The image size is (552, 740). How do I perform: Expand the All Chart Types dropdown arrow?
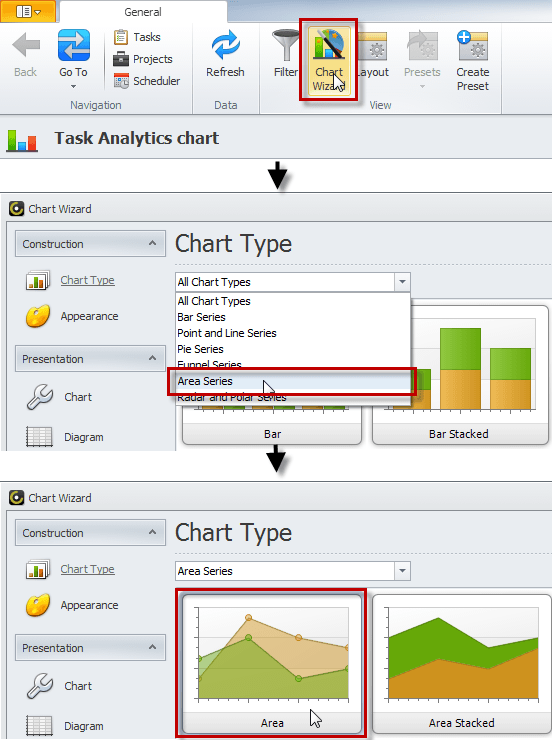click(x=402, y=282)
